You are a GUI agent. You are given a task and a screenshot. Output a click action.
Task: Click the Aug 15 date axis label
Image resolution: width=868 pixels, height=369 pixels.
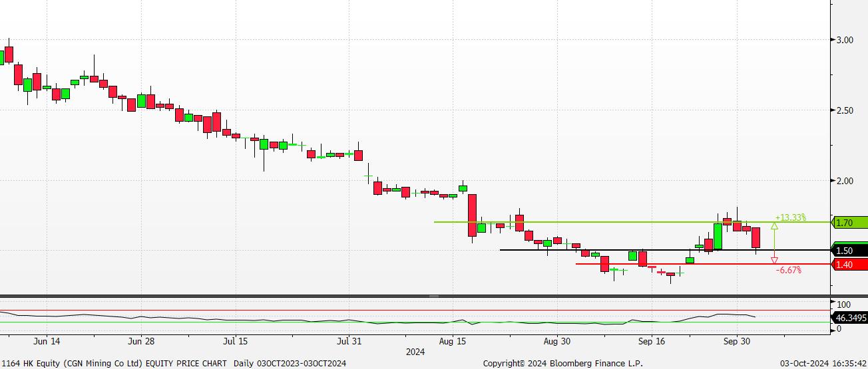pos(453,341)
